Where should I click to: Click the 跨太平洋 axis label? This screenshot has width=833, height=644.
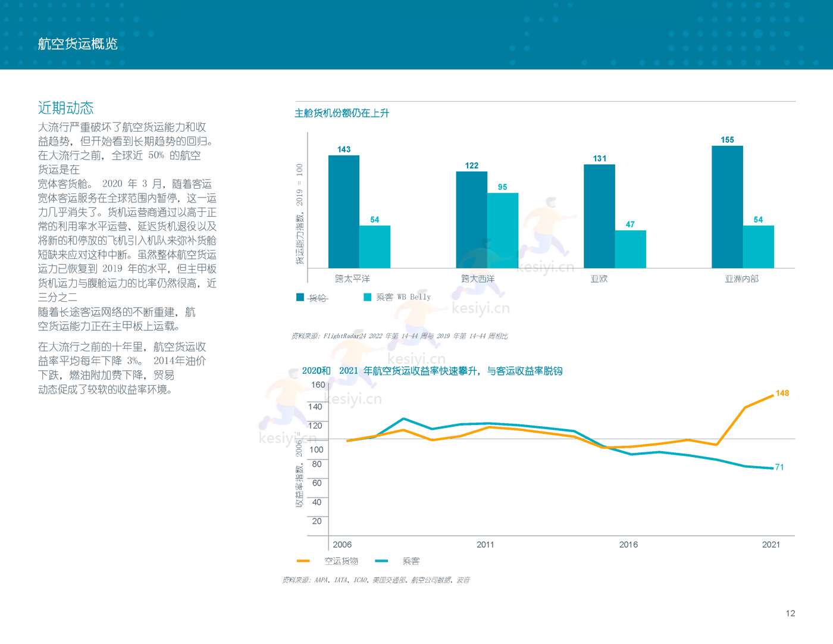pos(353,279)
